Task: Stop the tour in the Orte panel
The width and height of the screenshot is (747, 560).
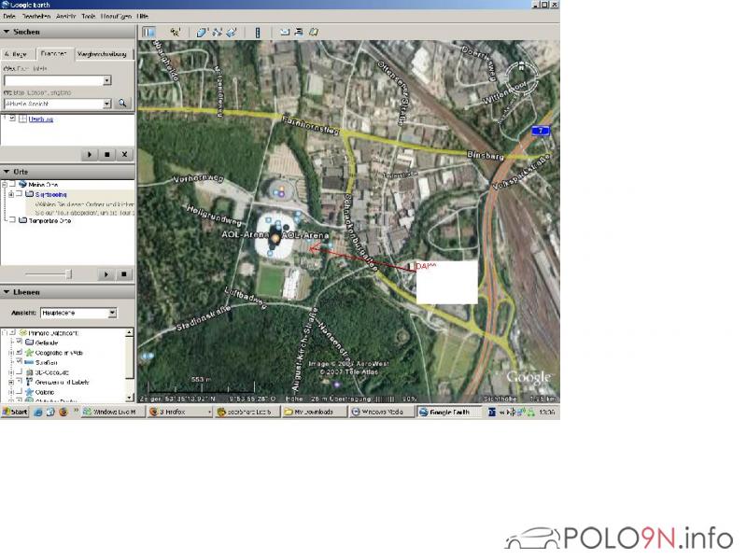Action: tap(123, 274)
